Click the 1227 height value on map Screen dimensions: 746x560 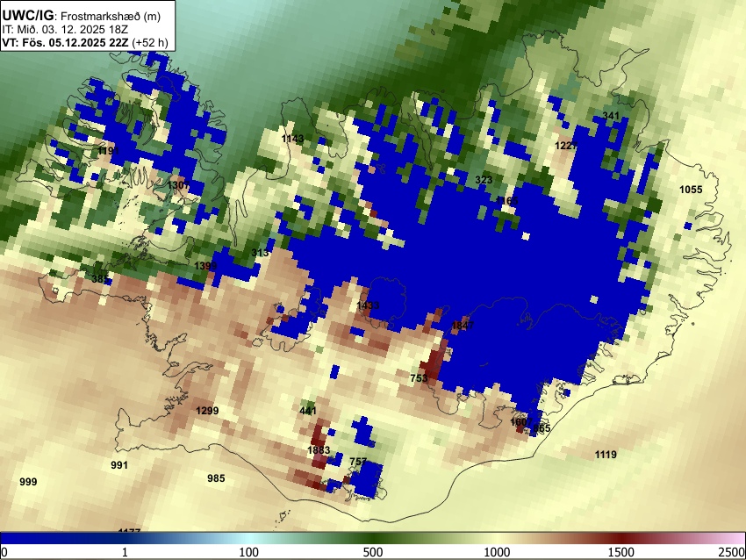point(566,146)
